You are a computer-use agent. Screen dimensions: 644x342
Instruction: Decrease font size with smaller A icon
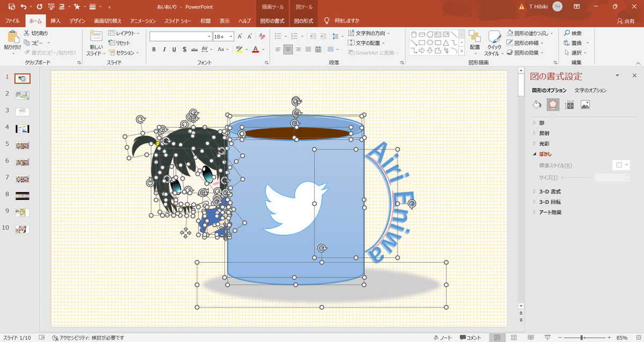tap(250, 36)
